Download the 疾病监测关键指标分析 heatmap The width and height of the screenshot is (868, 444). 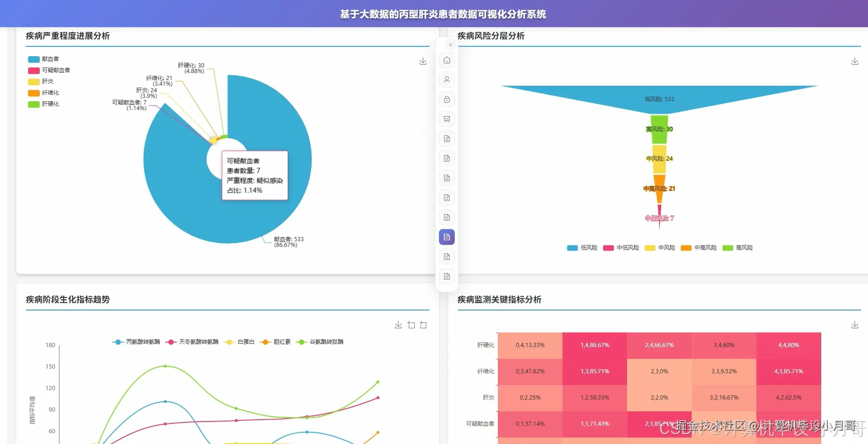coord(855,325)
